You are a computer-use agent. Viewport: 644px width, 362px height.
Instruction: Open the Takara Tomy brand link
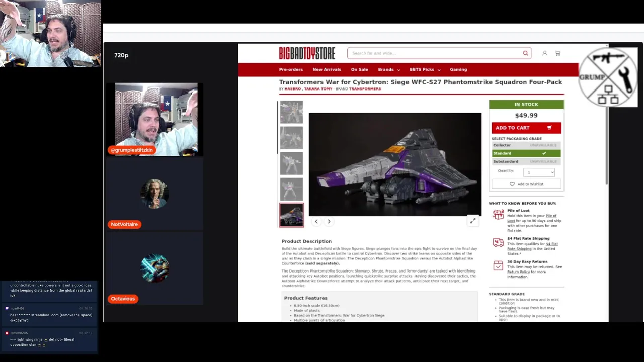(x=318, y=89)
